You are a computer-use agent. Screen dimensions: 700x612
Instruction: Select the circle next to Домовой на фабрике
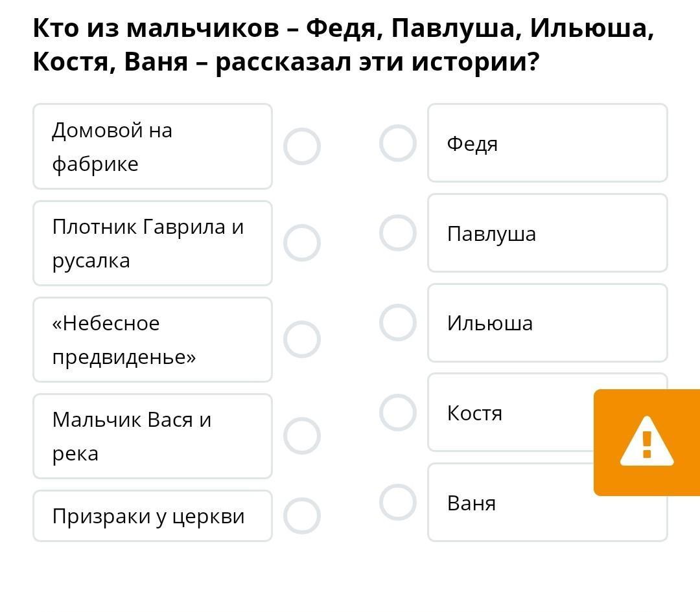pyautogui.click(x=302, y=146)
